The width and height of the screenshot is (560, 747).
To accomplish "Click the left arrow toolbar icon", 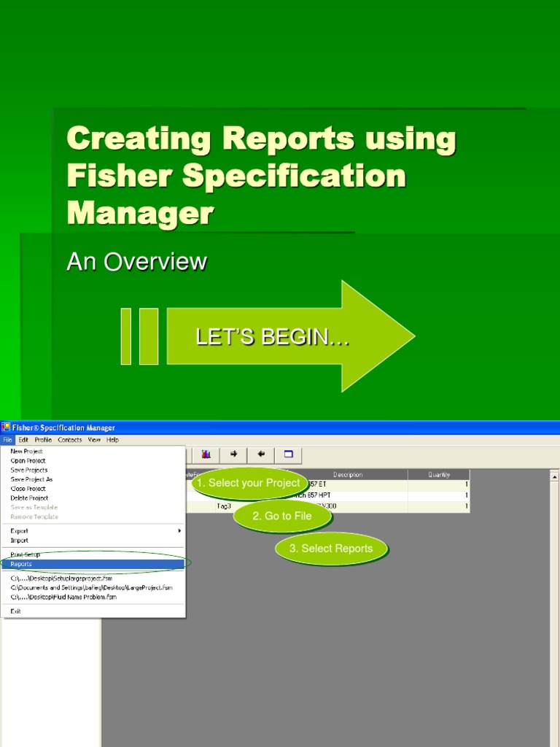I will coord(261,454).
